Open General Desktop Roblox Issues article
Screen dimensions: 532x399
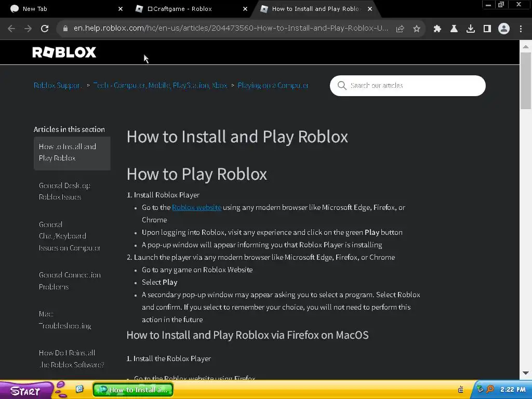(x=65, y=191)
